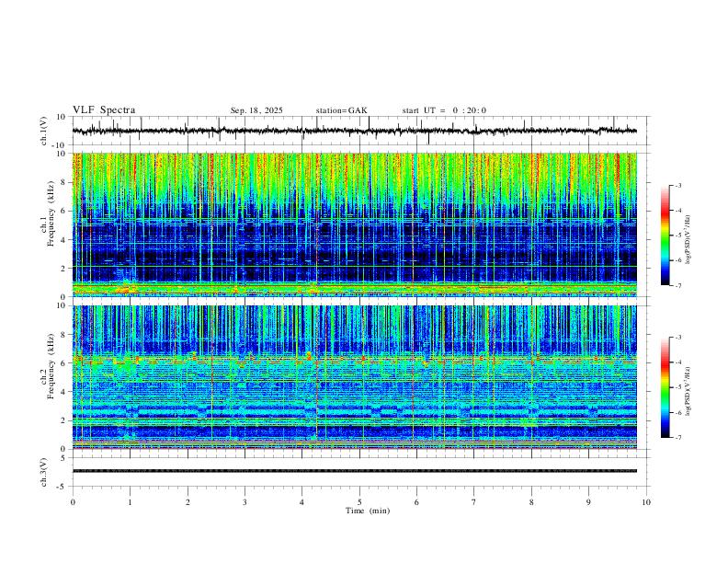Click the '4' kHz tick on ch.2 axis

(x=64, y=392)
